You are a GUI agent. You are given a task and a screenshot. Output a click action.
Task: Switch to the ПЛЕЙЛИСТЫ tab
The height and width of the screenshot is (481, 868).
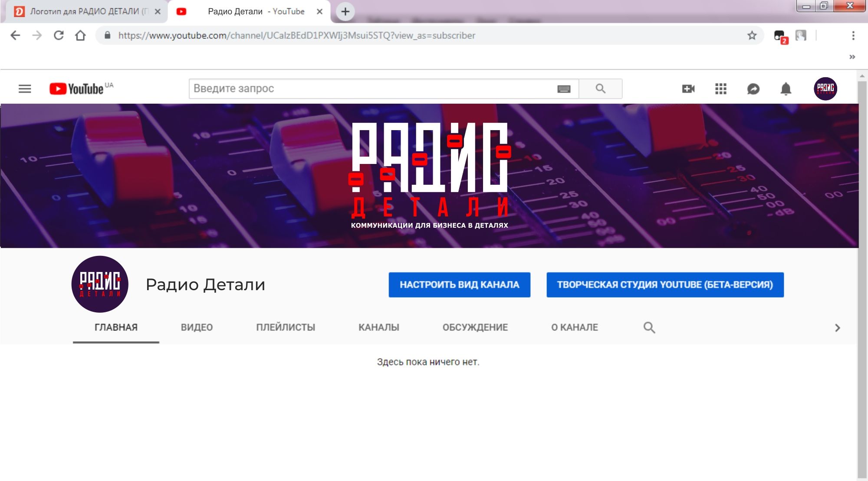click(286, 327)
